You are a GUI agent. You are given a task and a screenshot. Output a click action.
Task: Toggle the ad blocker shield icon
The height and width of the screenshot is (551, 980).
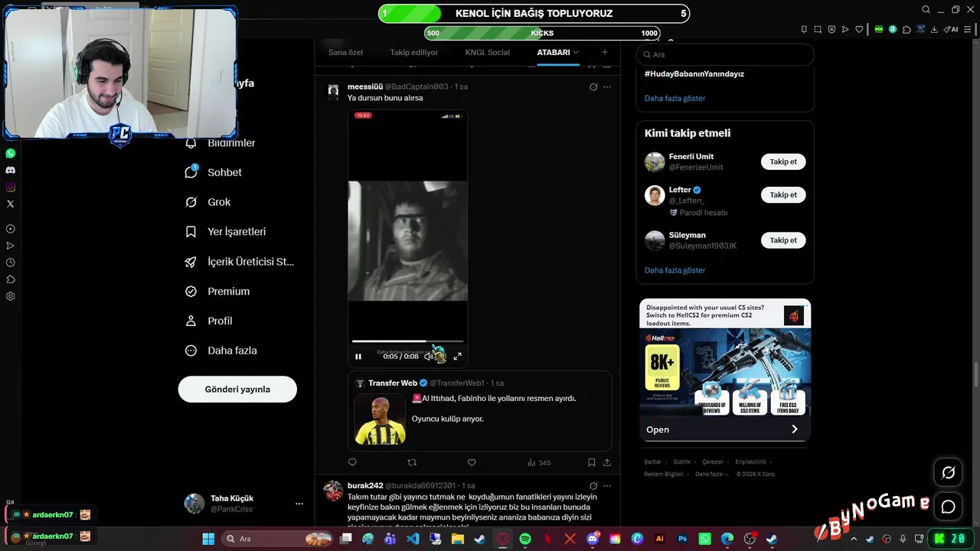(831, 29)
